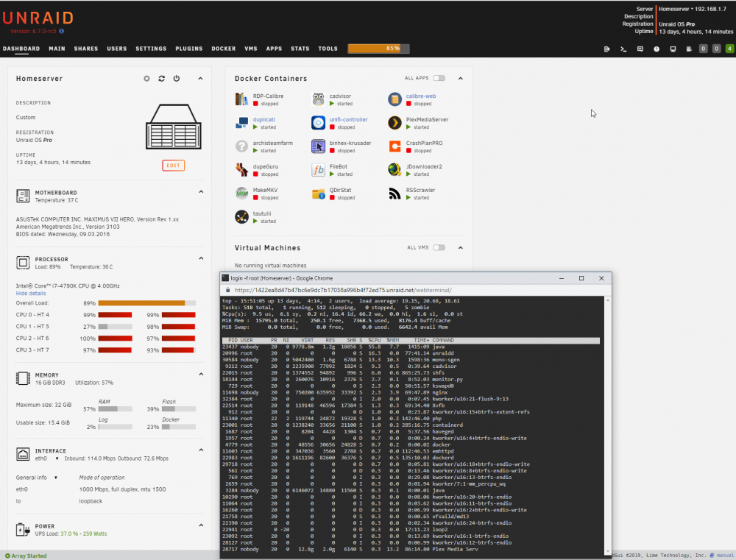Click the feedback icon in header

click(x=640, y=49)
